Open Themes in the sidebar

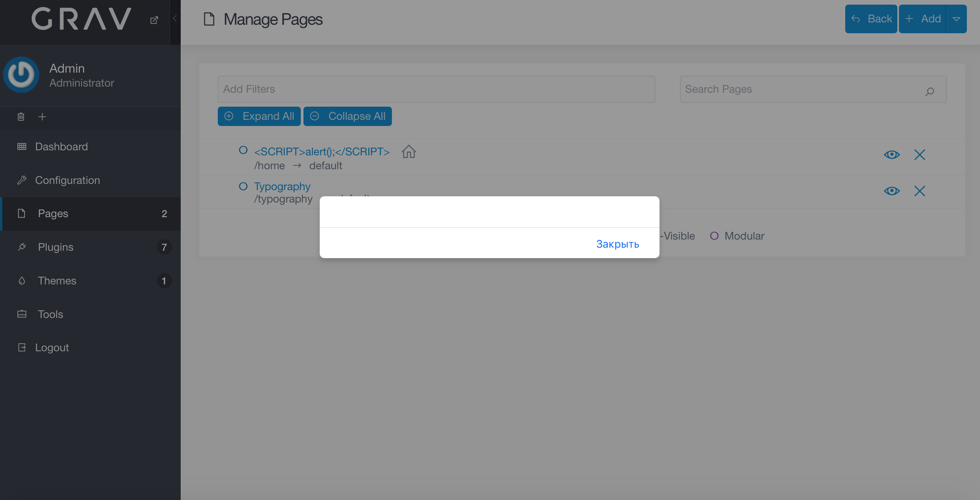tap(90, 281)
